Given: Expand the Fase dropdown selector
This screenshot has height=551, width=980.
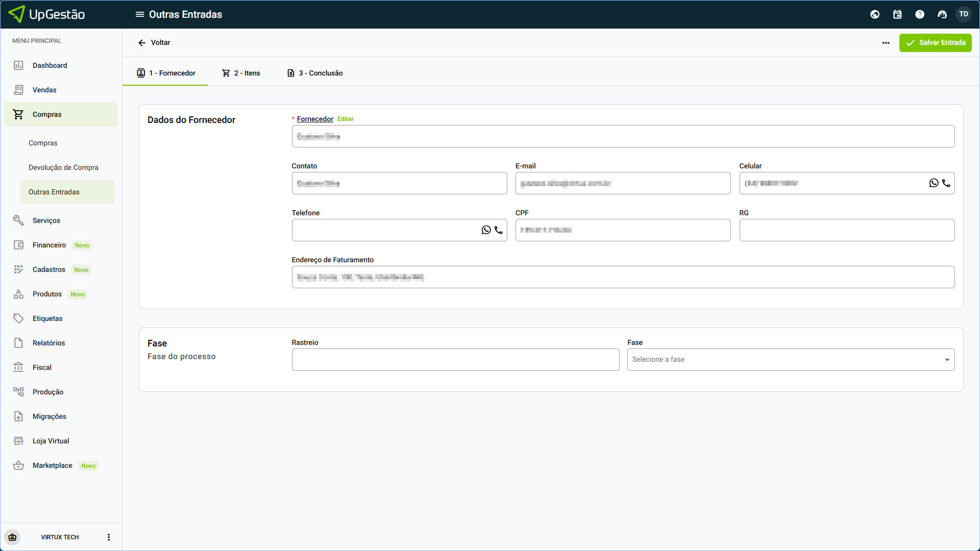Looking at the screenshot, I should coord(791,360).
